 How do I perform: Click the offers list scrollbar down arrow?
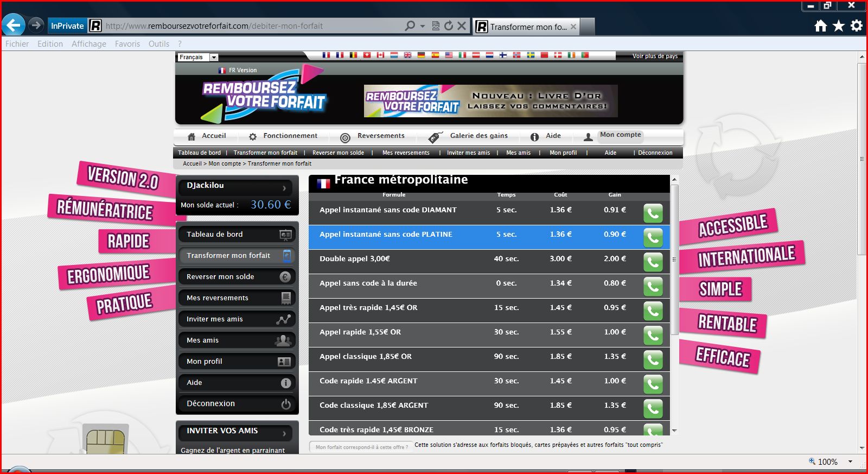coord(674,431)
